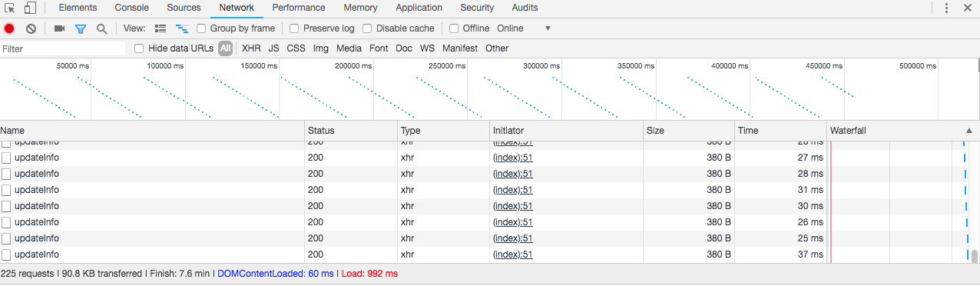Filter requests by Img
Image resolution: width=980 pixels, height=286 pixels.
pyautogui.click(x=321, y=48)
